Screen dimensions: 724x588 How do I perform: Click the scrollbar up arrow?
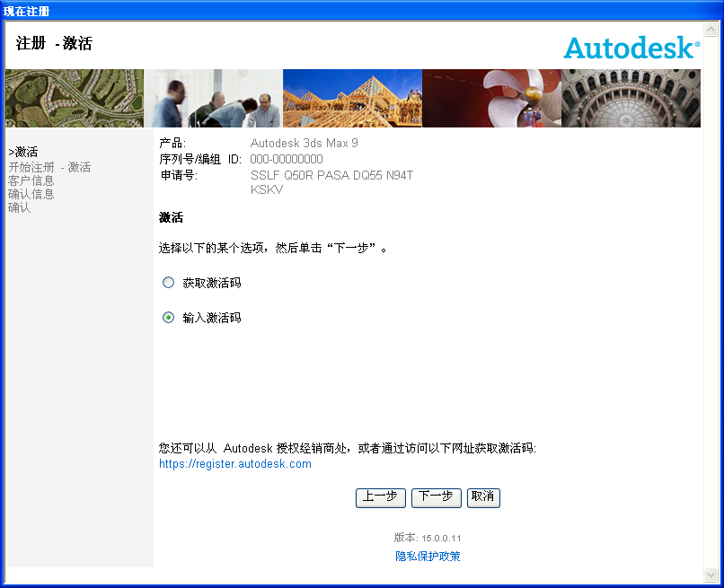pos(711,29)
